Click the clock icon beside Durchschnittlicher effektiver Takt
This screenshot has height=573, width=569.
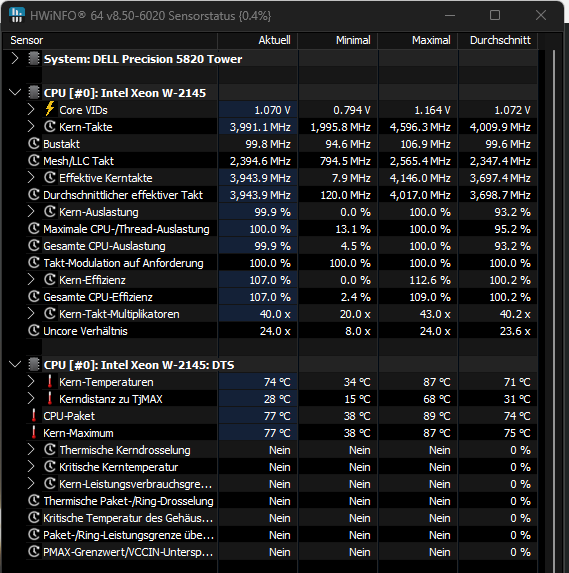(x=34, y=194)
